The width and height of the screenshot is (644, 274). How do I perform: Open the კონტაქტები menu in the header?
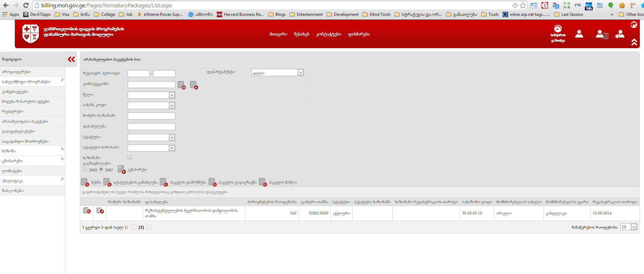tap(329, 34)
